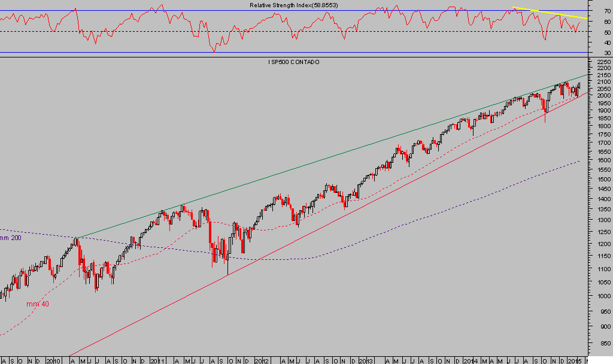Click the 2015 year label on time axis
613x364 pixels.
(573, 360)
